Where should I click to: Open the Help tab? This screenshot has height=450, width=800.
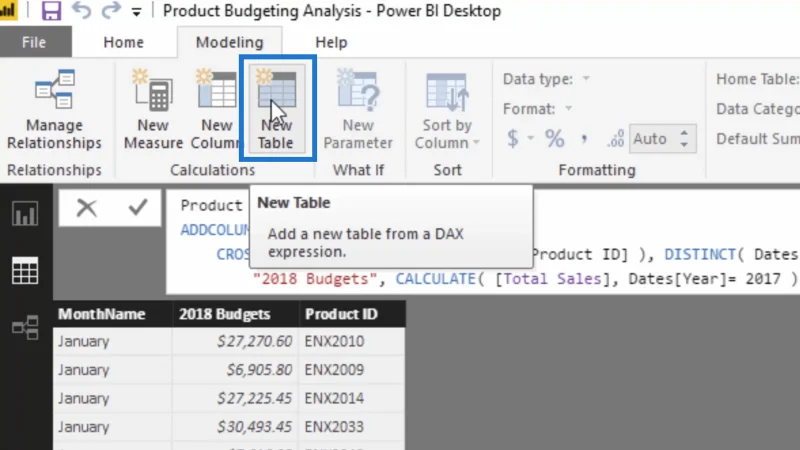(x=331, y=42)
